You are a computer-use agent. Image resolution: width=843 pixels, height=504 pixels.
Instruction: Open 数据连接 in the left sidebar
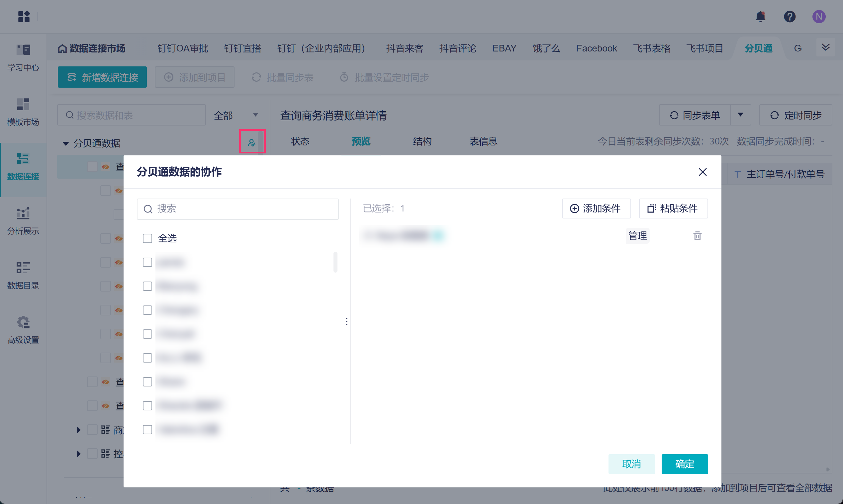pyautogui.click(x=23, y=166)
